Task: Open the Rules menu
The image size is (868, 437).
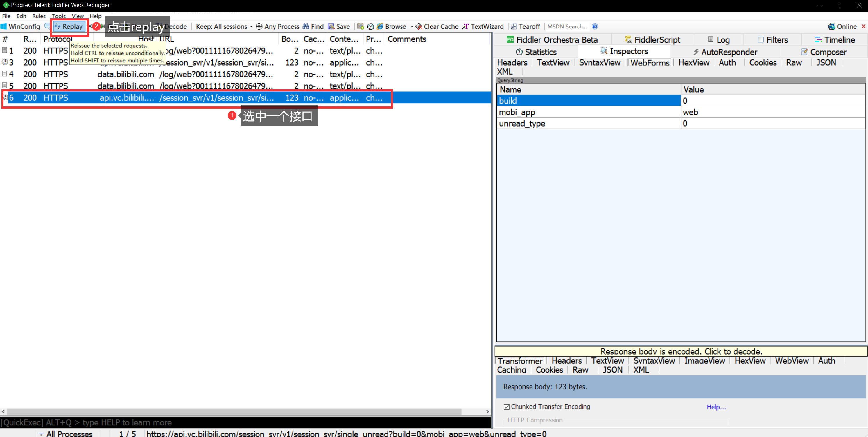Action: [x=39, y=16]
